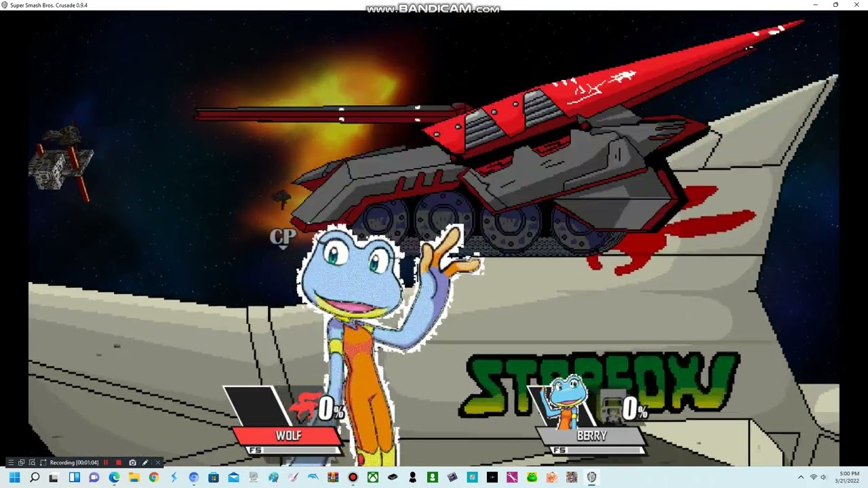Viewport: 868px width, 488px height.
Task: Show hidden system tray icons
Action: coord(801,478)
